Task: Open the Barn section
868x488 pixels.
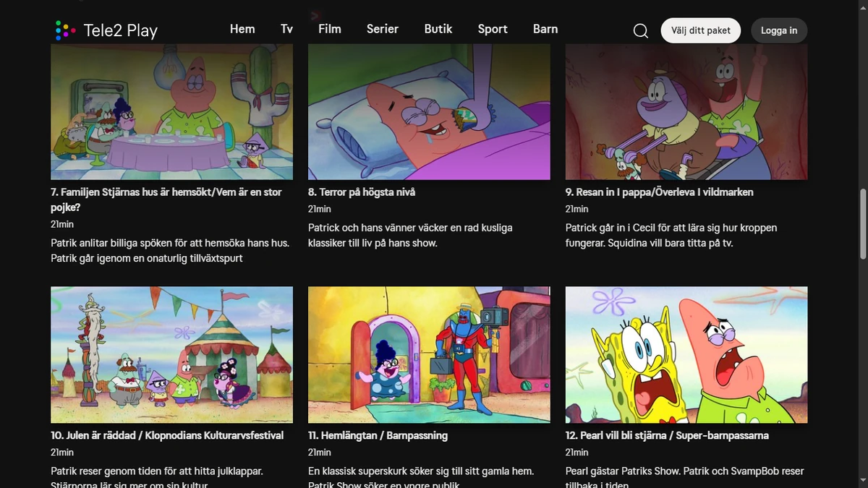Action: point(545,29)
